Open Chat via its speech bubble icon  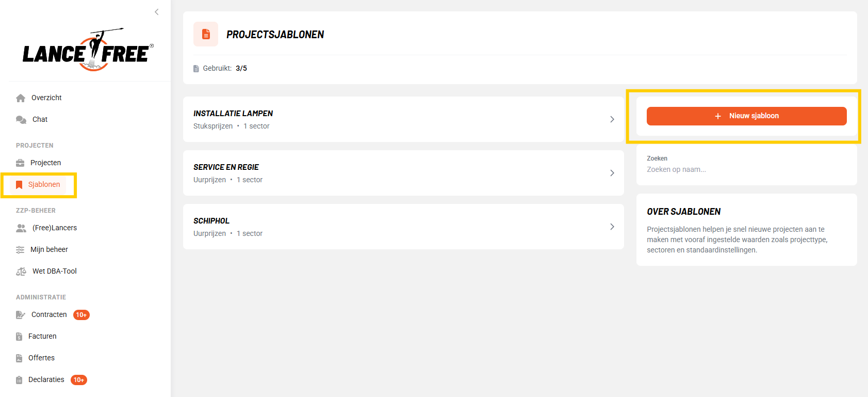click(x=21, y=120)
